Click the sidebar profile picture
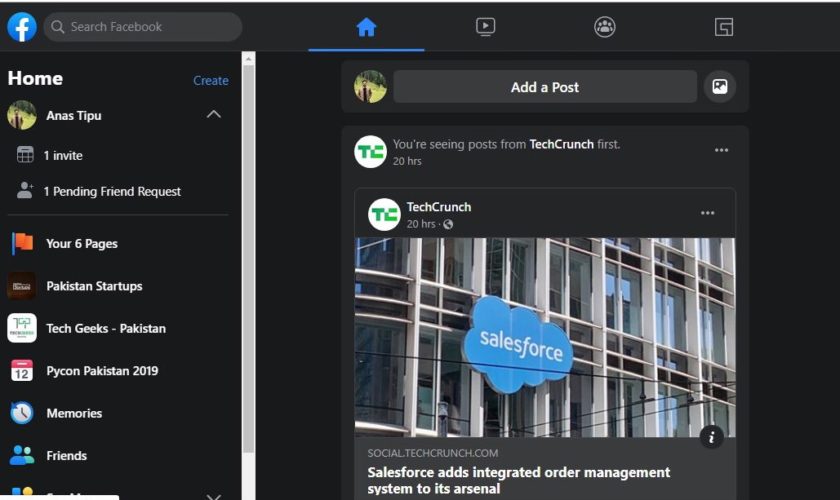840x500 pixels. coord(22,115)
